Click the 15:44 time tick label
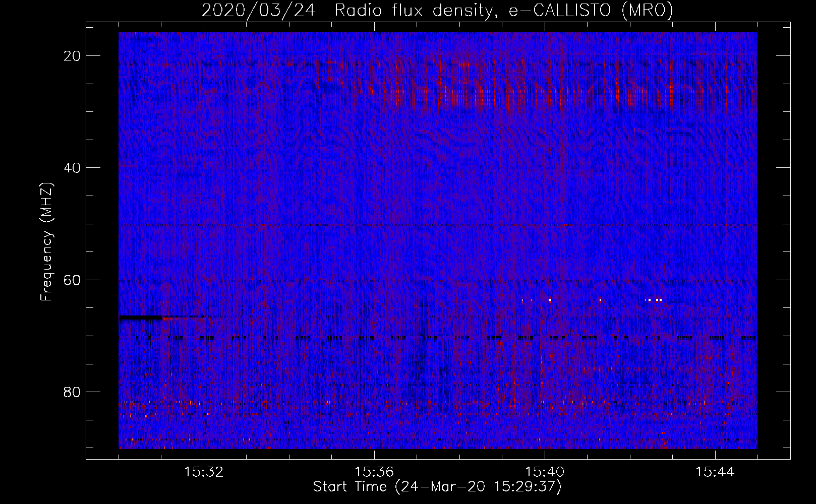Viewport: 816px width, 504px height. (x=715, y=472)
